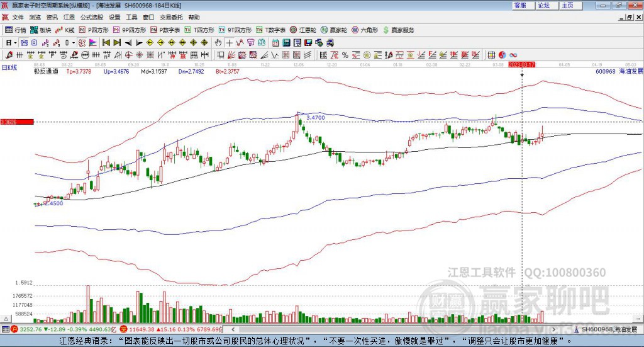Viewport: 644px width, 347px height.
Task: Click the infinity loop icon
Action: (513, 55)
